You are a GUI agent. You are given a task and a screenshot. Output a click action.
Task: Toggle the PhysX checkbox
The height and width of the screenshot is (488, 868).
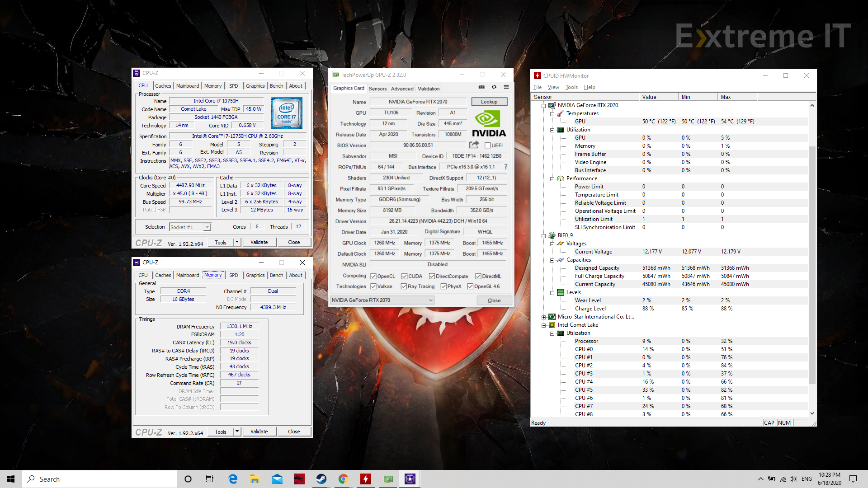[443, 286]
